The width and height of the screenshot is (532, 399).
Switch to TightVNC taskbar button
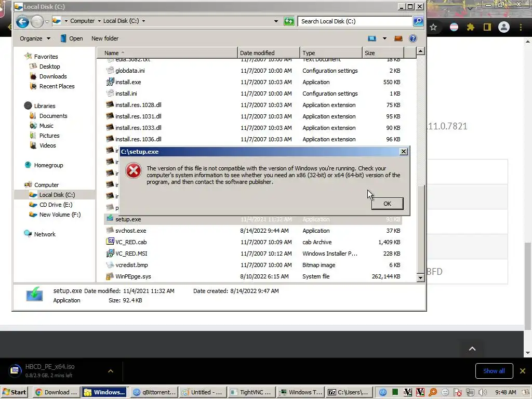click(251, 392)
